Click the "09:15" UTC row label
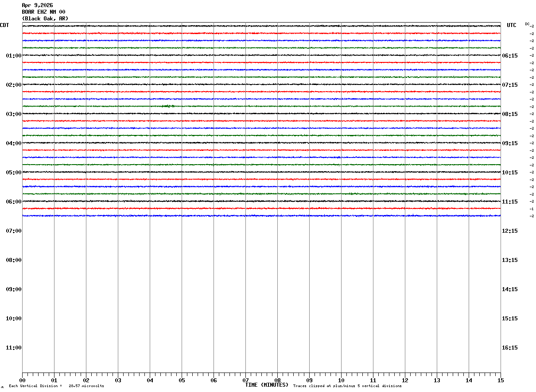Screen dimensions: 536x392 (x=510, y=143)
